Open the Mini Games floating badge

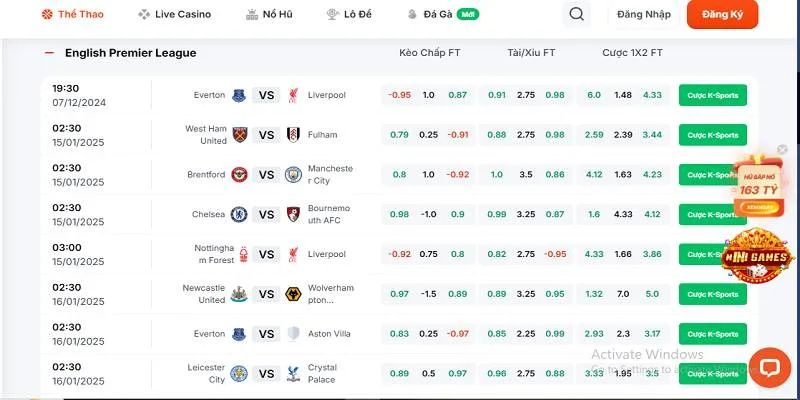pyautogui.click(x=757, y=256)
